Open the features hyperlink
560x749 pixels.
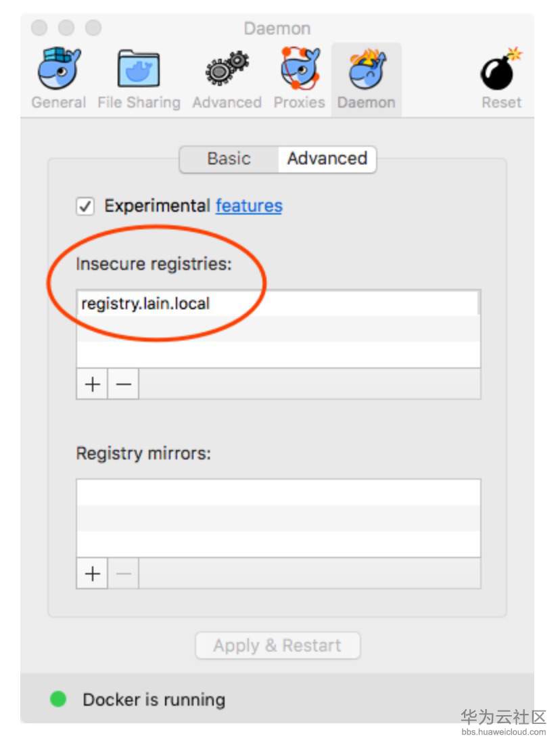coord(249,206)
